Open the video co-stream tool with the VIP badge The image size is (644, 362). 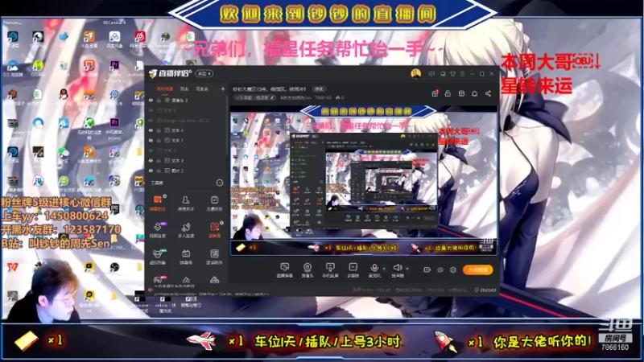(158, 230)
